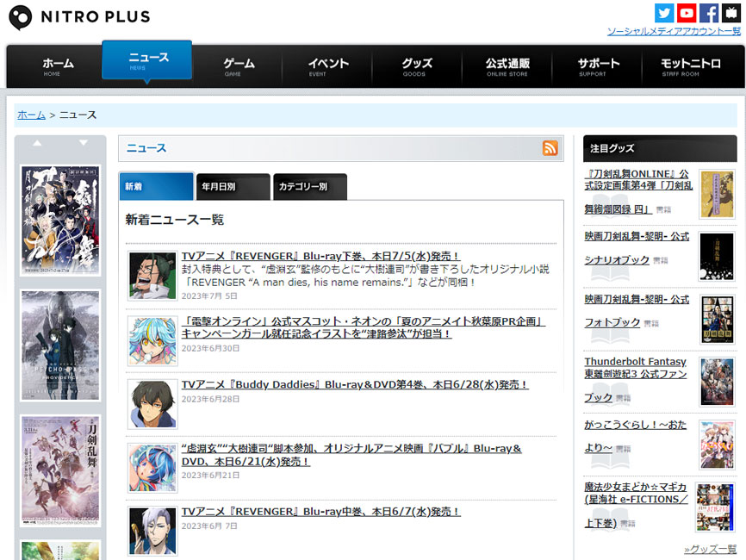
Task: Click まどか☆マギカ e-FICTIONS cover image
Action: point(715,507)
